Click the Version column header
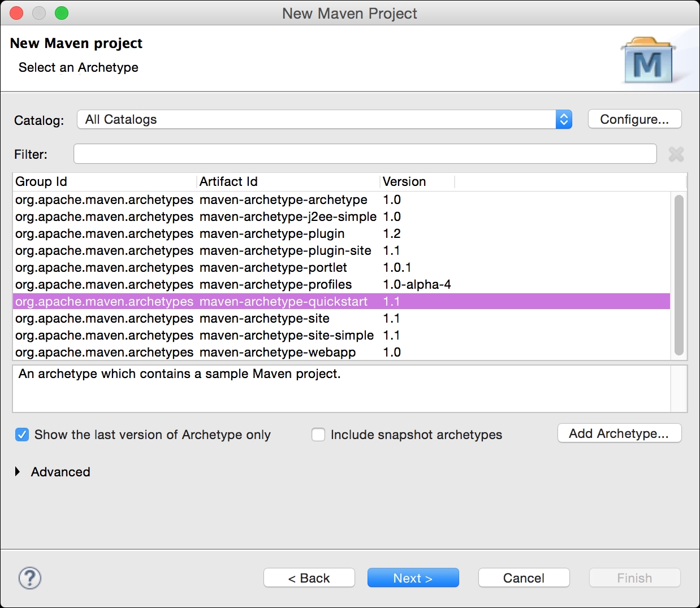The width and height of the screenshot is (700, 608). pyautogui.click(x=417, y=181)
